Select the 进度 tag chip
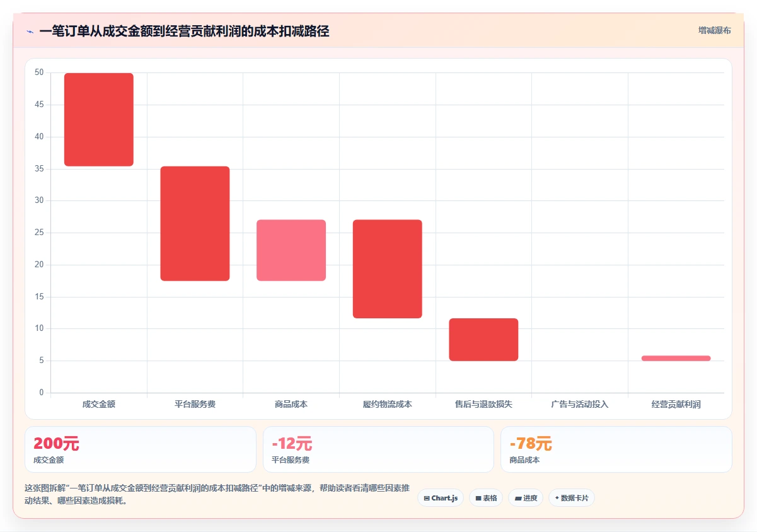This screenshot has height=532, width=757. point(526,498)
